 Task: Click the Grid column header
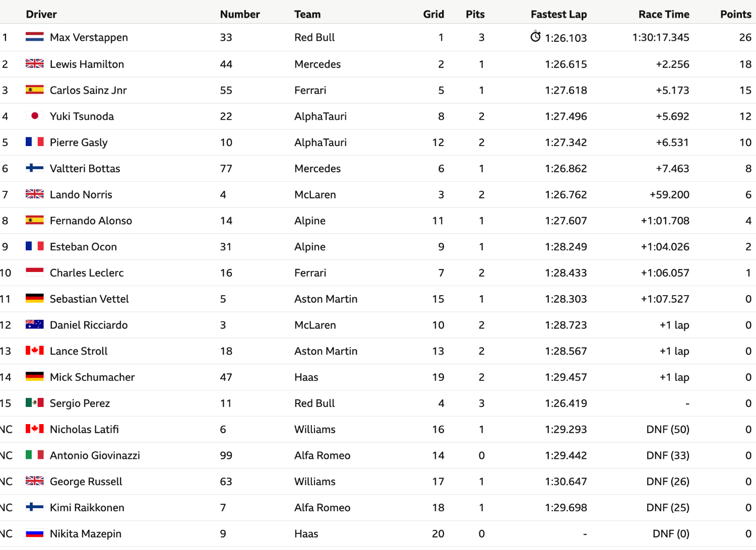pyautogui.click(x=433, y=14)
